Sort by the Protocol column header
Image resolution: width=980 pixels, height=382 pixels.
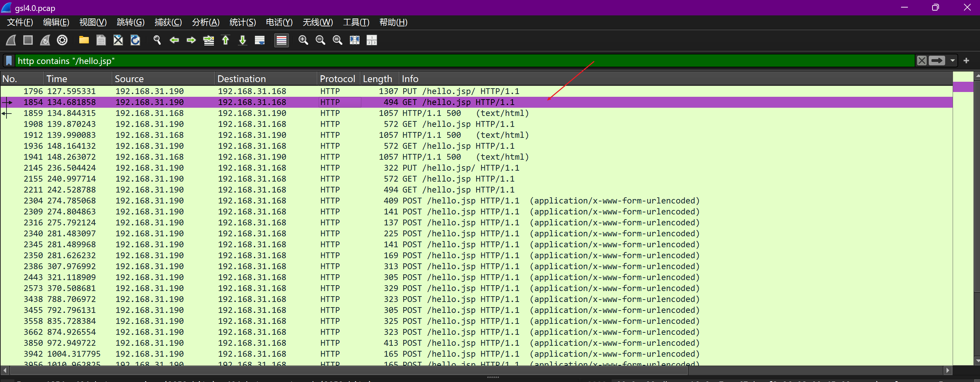click(337, 79)
